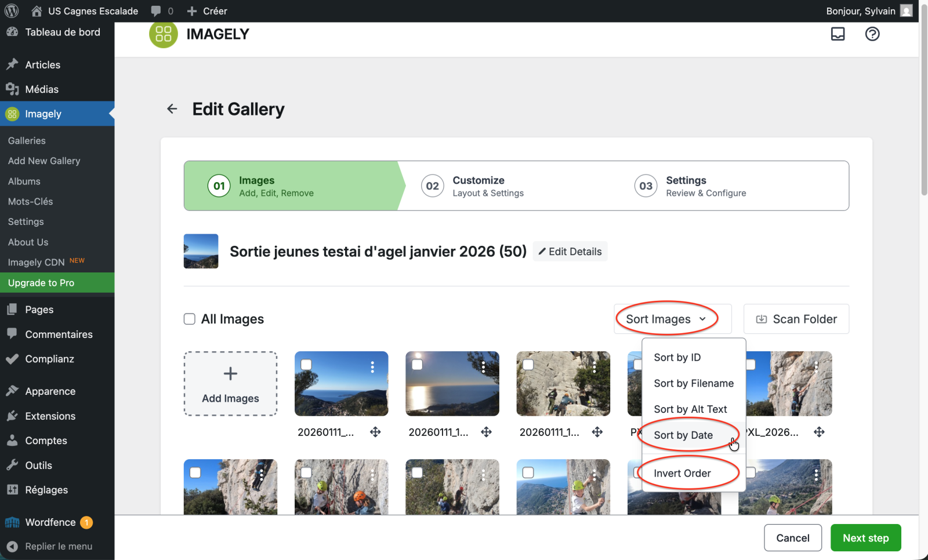Select checkbox on the sunset sea thumbnail
Viewport: 928px width, 560px height.
click(417, 365)
